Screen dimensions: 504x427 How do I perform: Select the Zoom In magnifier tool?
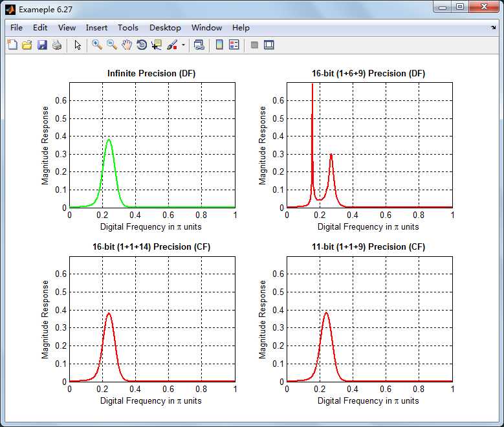[x=97, y=45]
